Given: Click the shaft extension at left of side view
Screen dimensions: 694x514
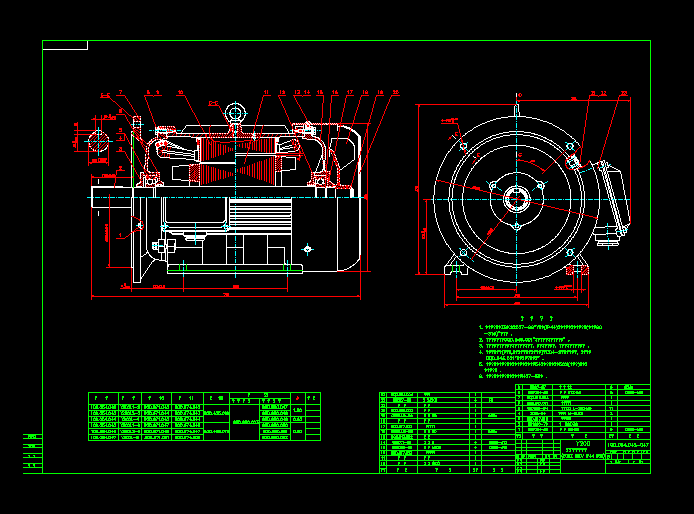Looking at the screenshot, I should pyautogui.click(x=112, y=197).
